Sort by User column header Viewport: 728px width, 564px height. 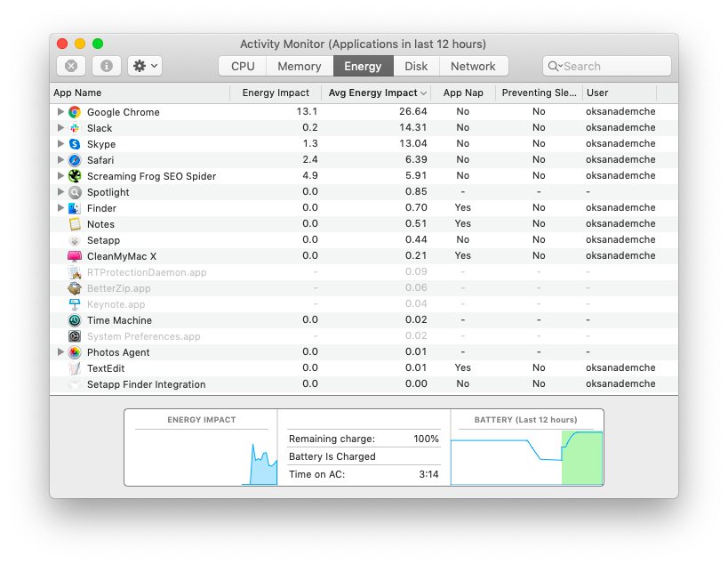[x=620, y=93]
